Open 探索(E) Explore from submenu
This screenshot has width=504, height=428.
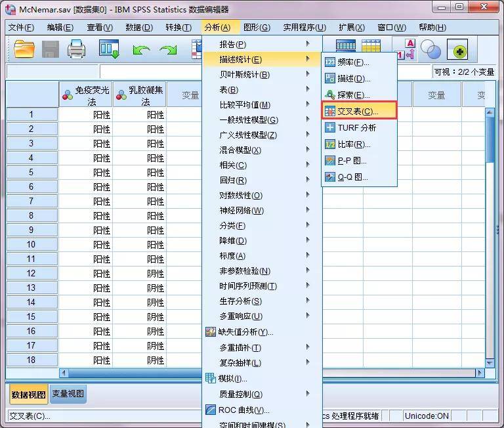coord(360,95)
